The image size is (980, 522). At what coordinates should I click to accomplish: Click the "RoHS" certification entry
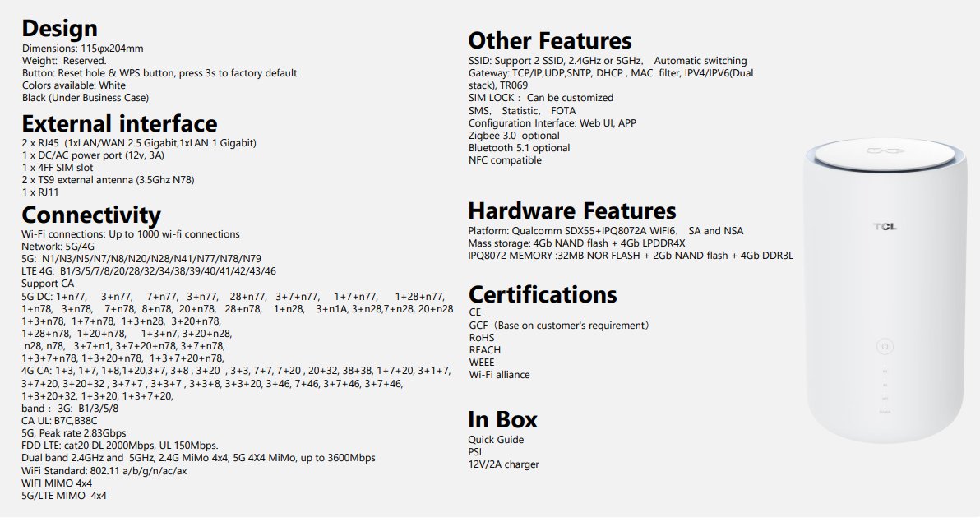pyautogui.click(x=482, y=338)
